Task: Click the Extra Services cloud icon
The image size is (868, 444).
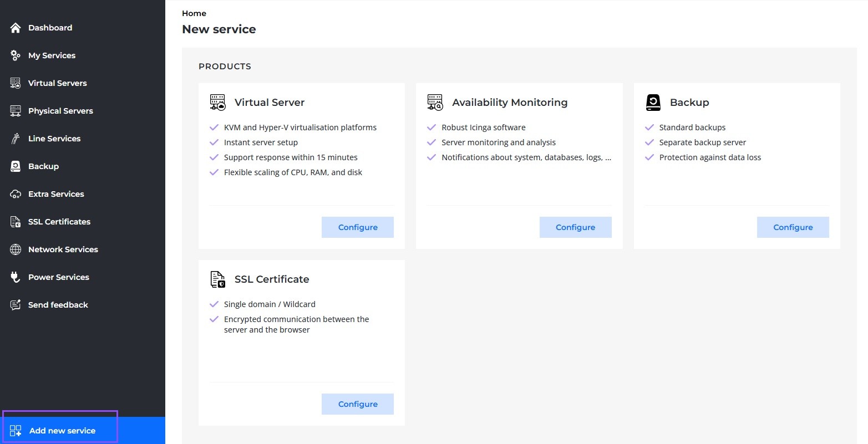Action: [x=16, y=194]
